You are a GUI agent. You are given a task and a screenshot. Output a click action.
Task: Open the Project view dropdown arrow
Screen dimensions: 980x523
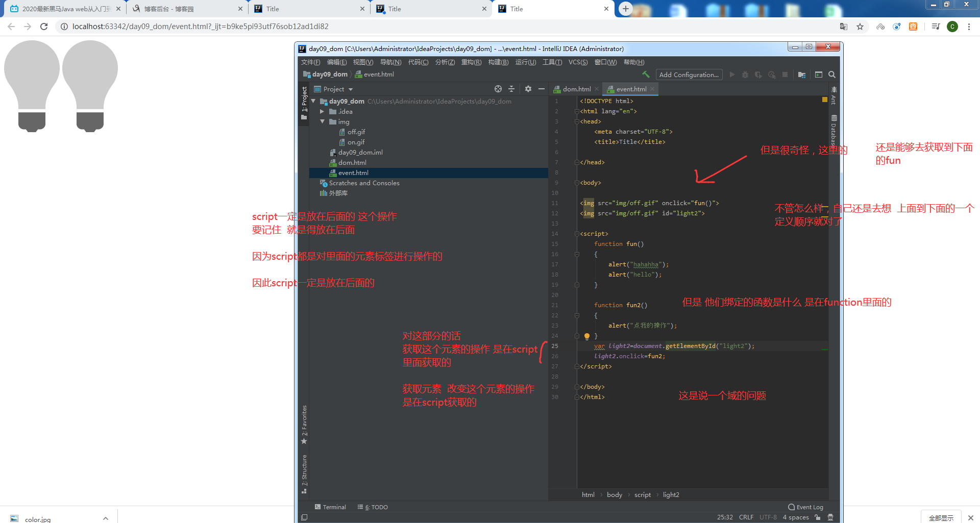pyautogui.click(x=351, y=89)
